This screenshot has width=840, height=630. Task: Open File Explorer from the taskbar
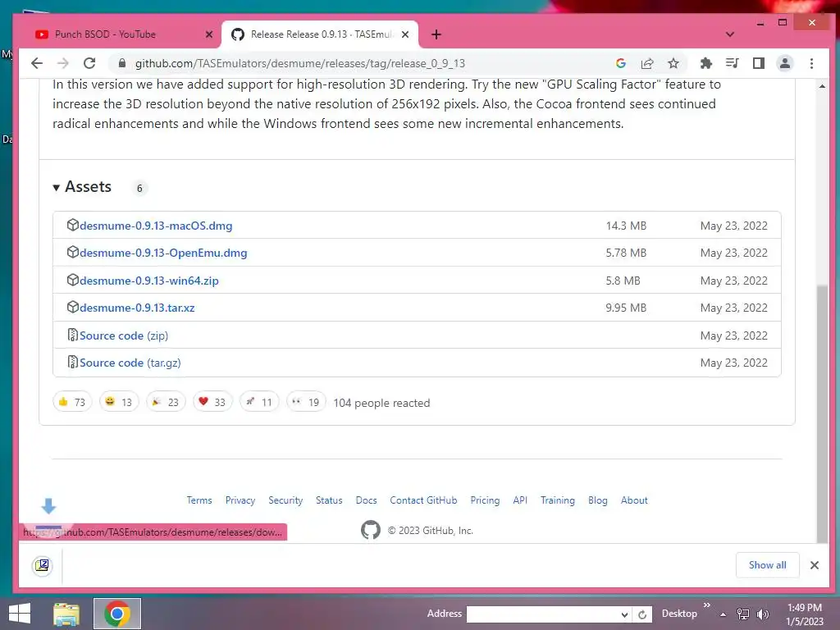[66, 614]
